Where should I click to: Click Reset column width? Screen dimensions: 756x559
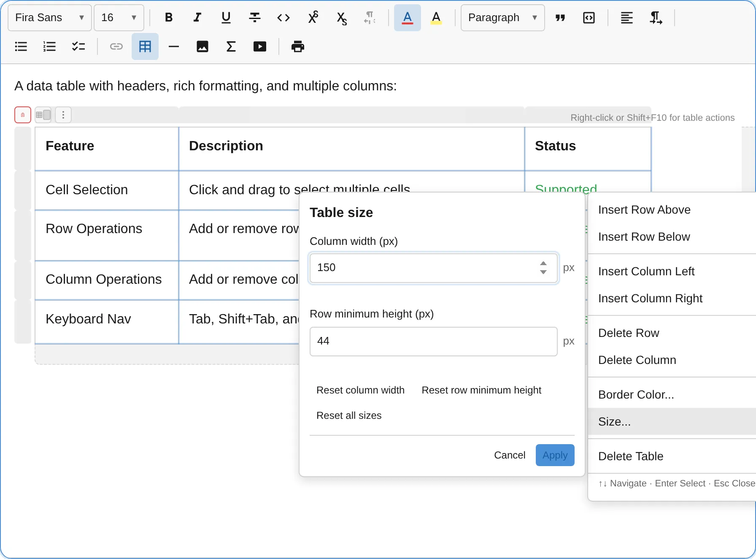(x=360, y=390)
